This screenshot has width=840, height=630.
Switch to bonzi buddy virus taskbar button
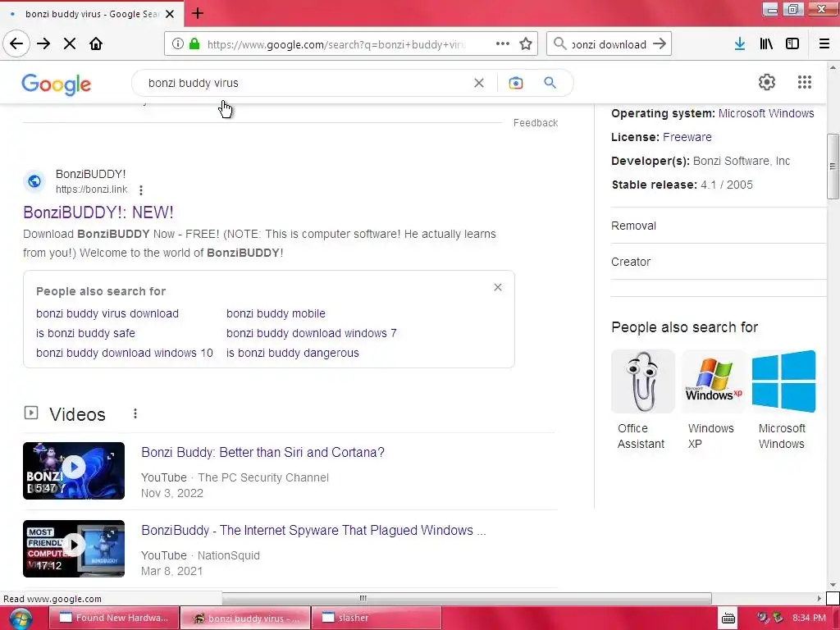(244, 618)
